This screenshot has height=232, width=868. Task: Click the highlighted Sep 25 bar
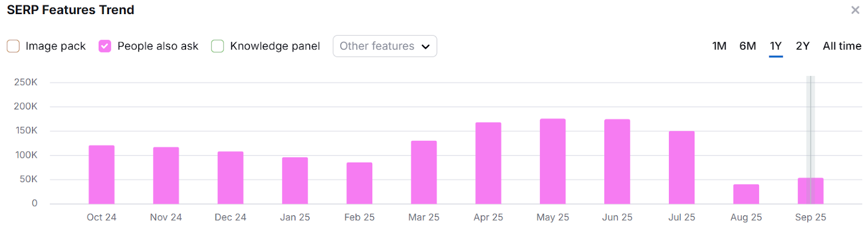click(810, 191)
